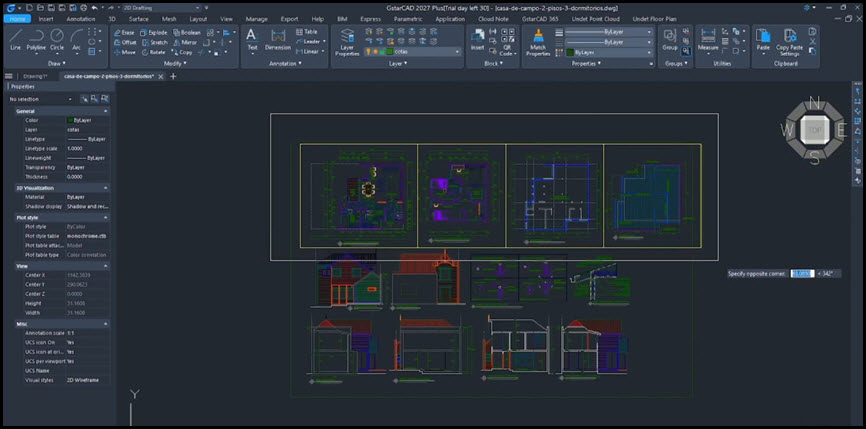Toggle the freeze sun icon for layer cotas
The image size is (866, 429).
click(x=374, y=51)
